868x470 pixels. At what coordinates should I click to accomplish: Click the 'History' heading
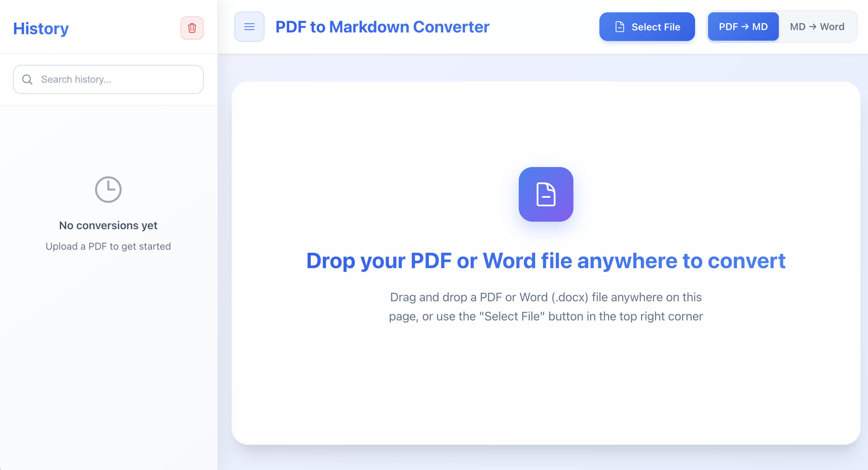(41, 29)
